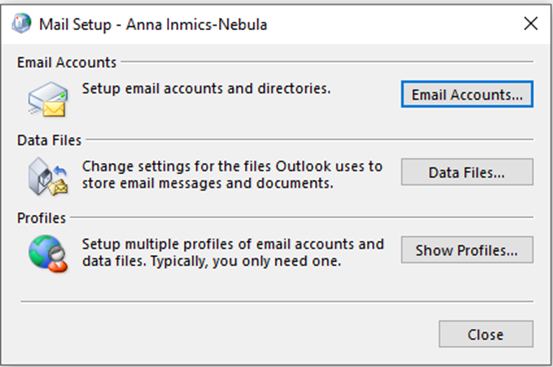Screen dimensions: 553x367
Task: Click text 'Setup multiple profiles of email accounts and'
Action: tap(233, 244)
